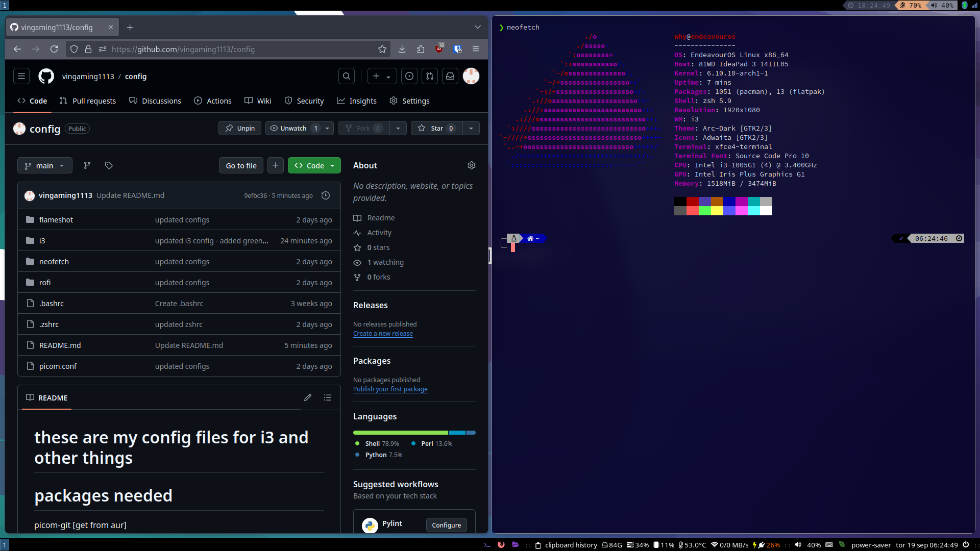
Task: Open repository search with the magnifying glass icon
Action: click(346, 76)
